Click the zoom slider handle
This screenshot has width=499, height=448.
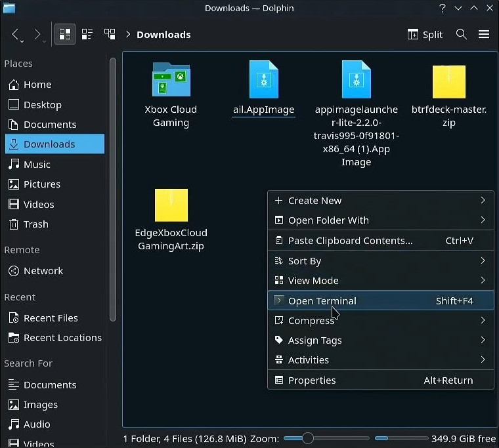308,438
